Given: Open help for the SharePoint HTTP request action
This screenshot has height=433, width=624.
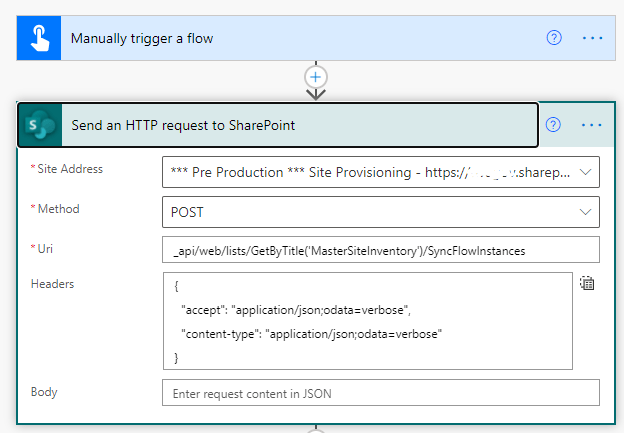Looking at the screenshot, I should click(x=554, y=125).
